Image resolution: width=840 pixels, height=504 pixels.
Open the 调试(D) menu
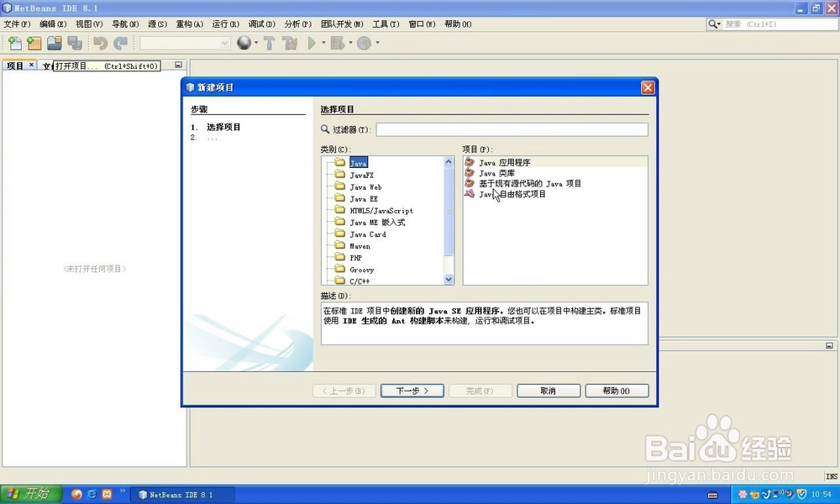coord(261,24)
